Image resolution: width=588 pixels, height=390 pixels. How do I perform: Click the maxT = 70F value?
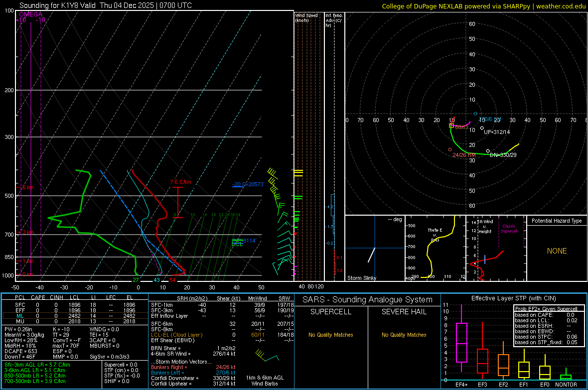point(66,346)
